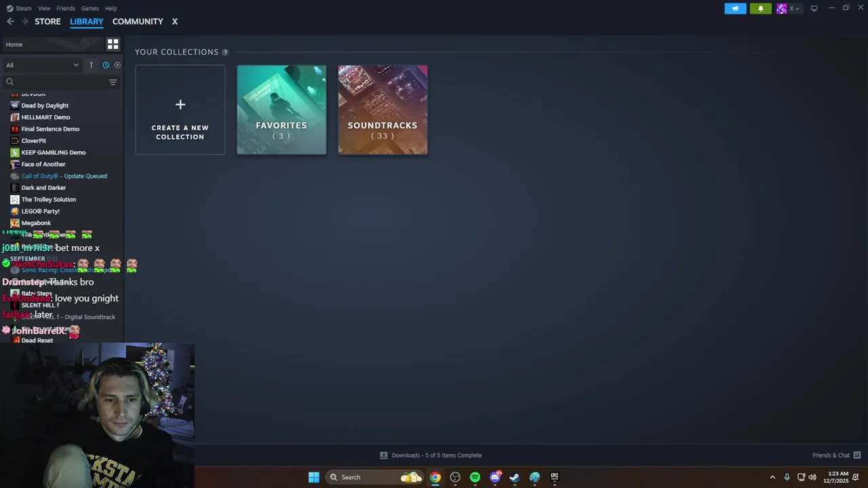Go back with the left arrow
Image resolution: width=868 pixels, height=488 pixels.
[10, 22]
